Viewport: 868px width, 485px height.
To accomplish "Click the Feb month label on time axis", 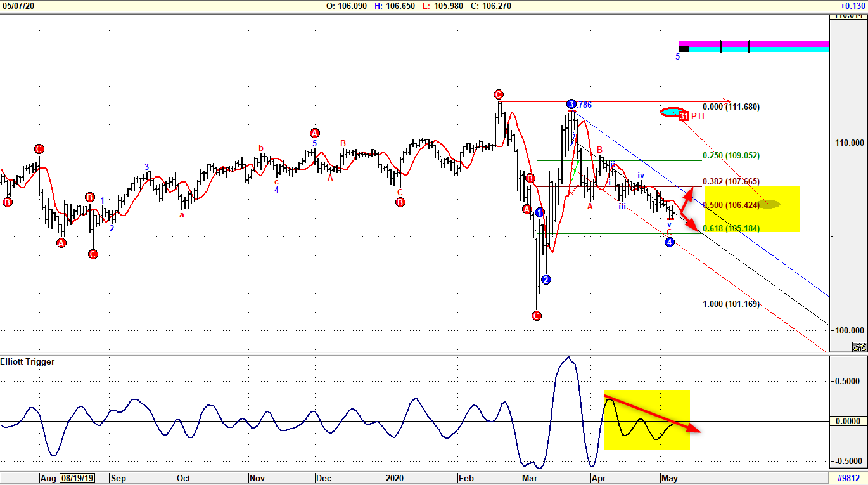I will (467, 478).
